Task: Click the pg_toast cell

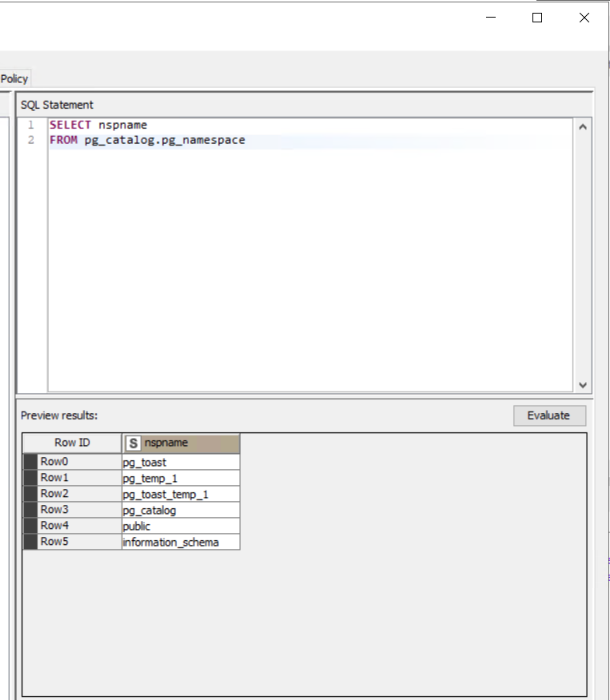Action: [181, 462]
